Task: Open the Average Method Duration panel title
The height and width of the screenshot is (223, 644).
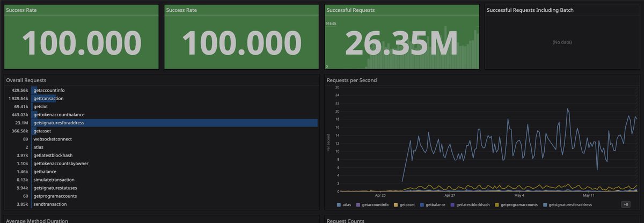Action: point(36,220)
